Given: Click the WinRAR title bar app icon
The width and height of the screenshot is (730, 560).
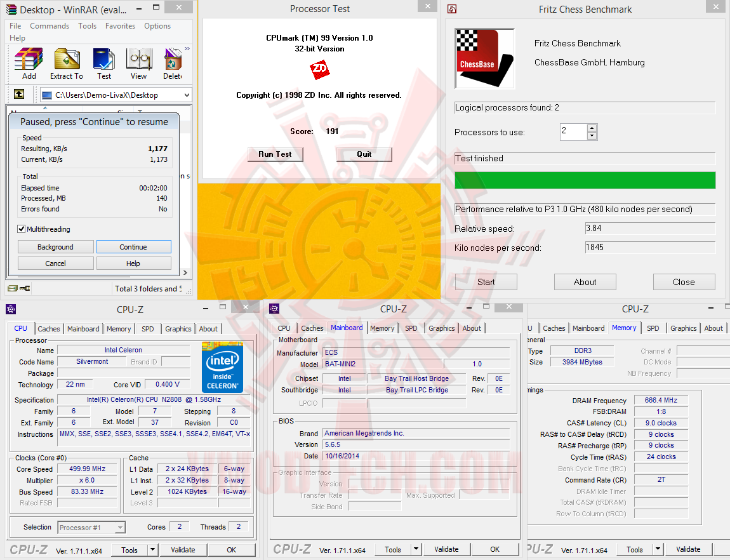Looking at the screenshot, I should [11, 10].
